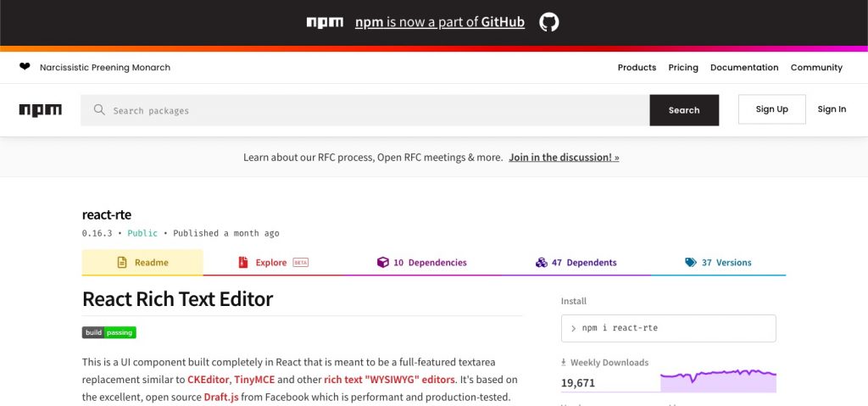Click the Readme document icon

[122, 263]
